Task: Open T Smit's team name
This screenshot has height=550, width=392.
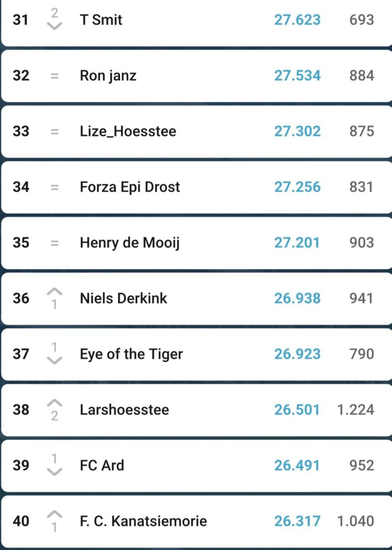Action: coord(101,20)
